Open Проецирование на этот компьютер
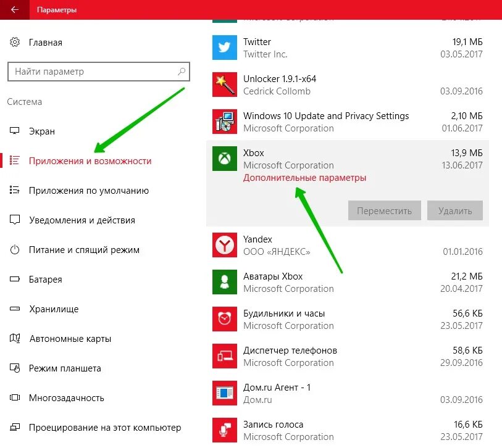Screen dimensions: 502x448 click(x=105, y=428)
